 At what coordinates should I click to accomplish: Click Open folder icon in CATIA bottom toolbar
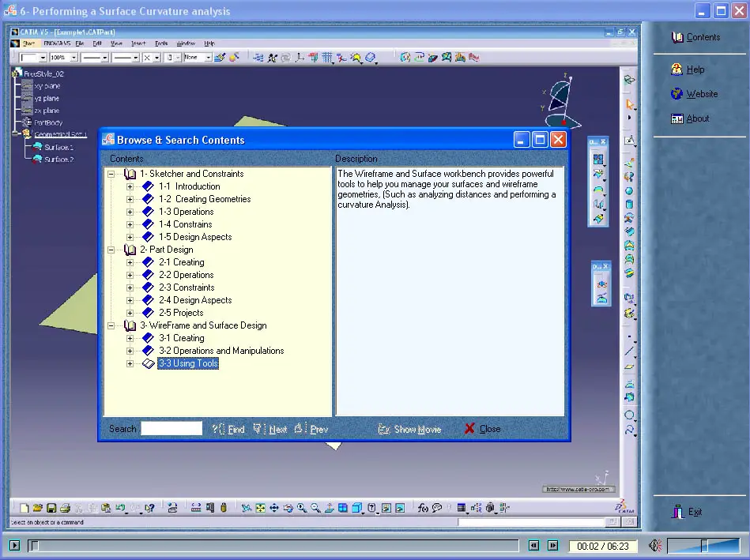pos(38,508)
